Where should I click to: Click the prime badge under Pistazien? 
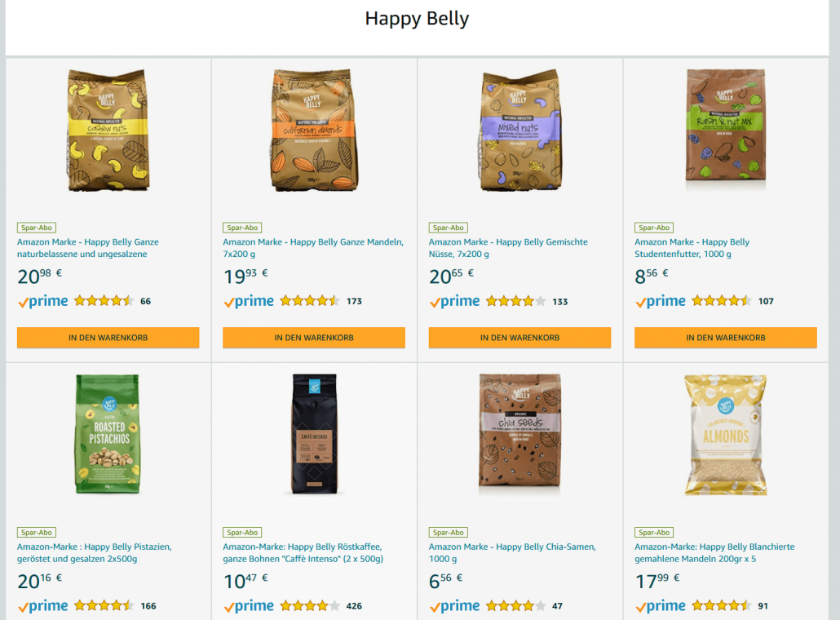tap(43, 606)
